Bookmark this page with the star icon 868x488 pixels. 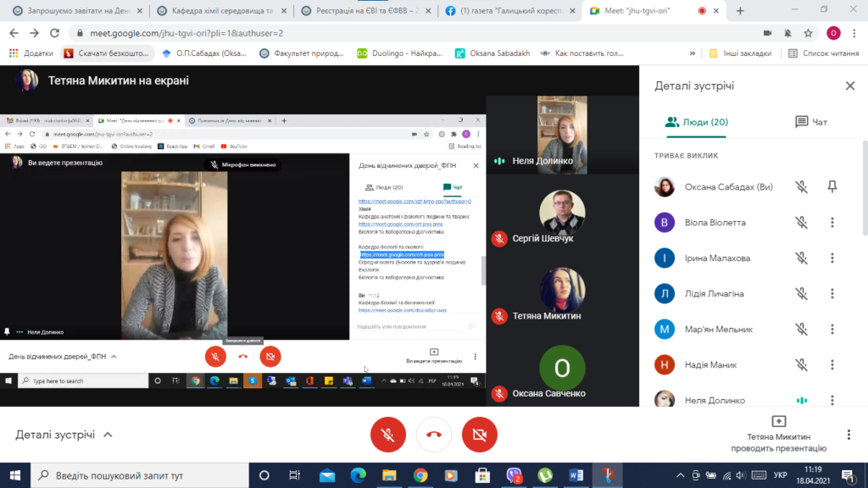[808, 33]
